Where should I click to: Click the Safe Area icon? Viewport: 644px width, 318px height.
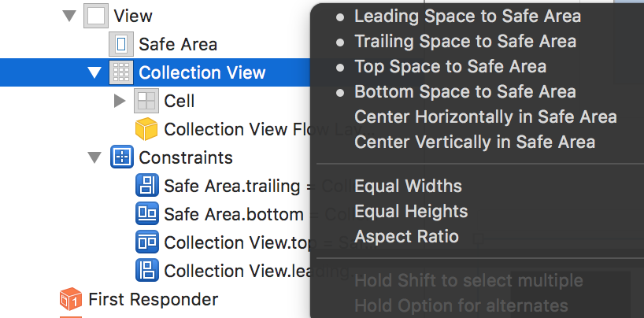(x=121, y=44)
